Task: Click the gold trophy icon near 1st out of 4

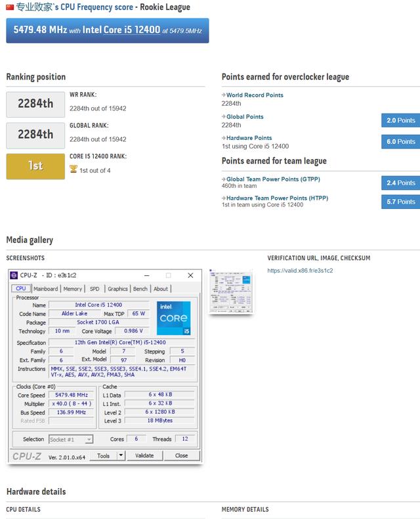Action: [x=73, y=169]
